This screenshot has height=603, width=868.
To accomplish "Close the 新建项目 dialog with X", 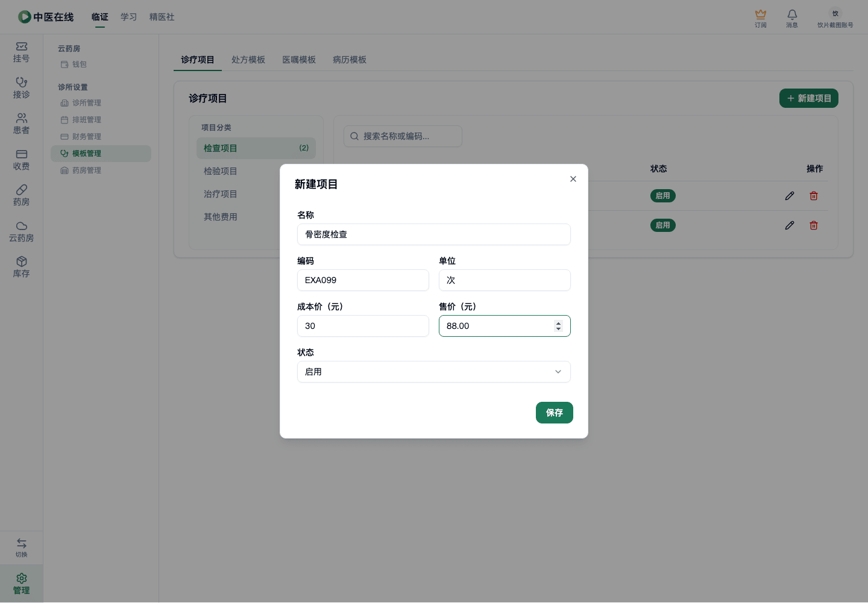I will tap(573, 179).
